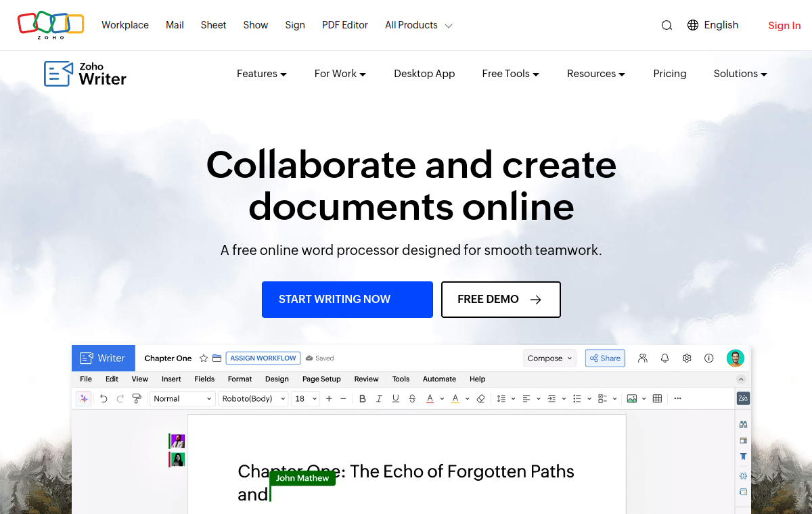
Task: Click the Undo arrow
Action: coord(104,398)
